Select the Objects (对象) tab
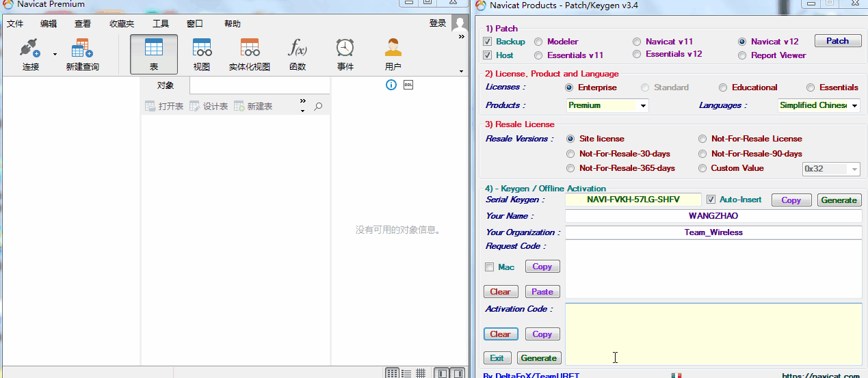 coord(166,85)
